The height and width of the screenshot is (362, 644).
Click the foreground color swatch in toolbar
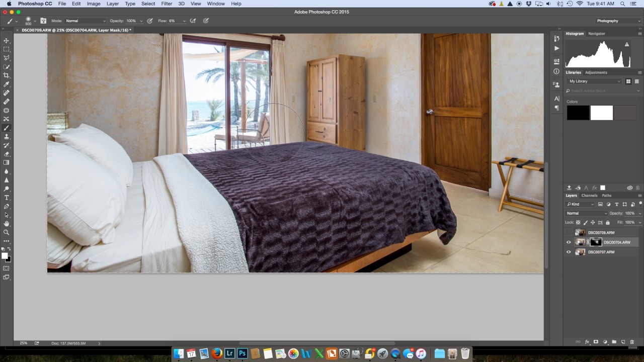click(x=5, y=256)
